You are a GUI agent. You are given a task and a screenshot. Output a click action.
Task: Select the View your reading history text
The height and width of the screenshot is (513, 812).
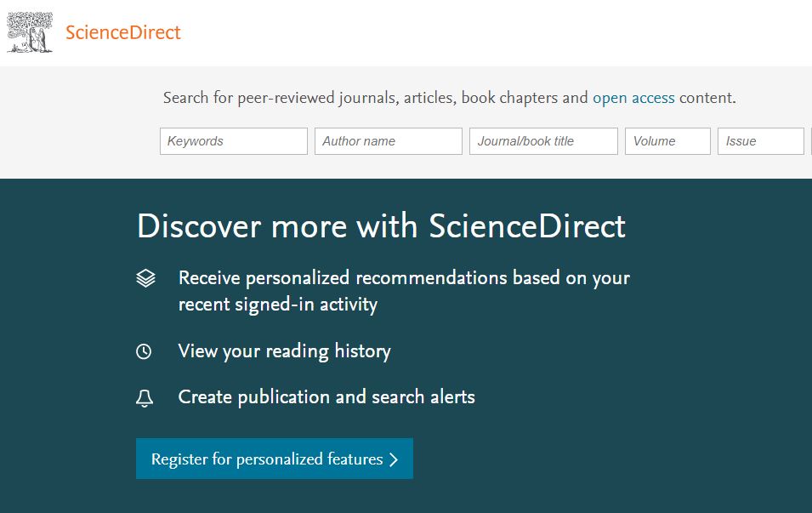(x=284, y=351)
